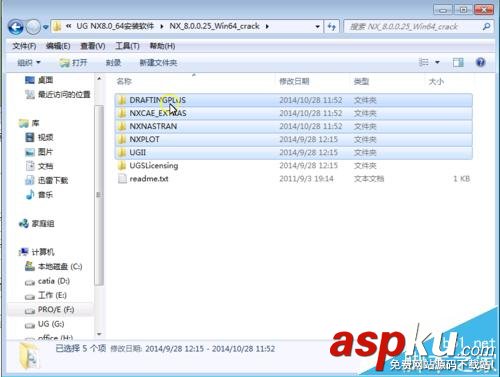
Task: Click the Back navigation arrow
Action: [x=16, y=27]
